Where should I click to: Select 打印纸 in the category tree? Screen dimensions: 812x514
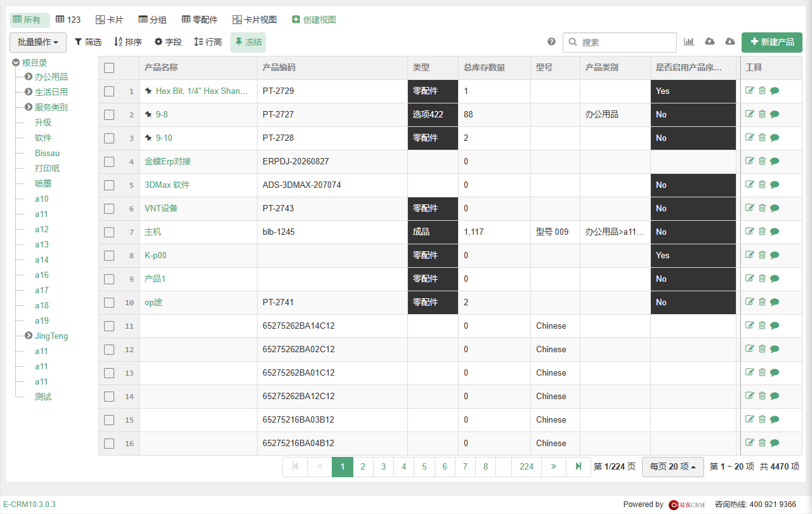tap(48, 168)
